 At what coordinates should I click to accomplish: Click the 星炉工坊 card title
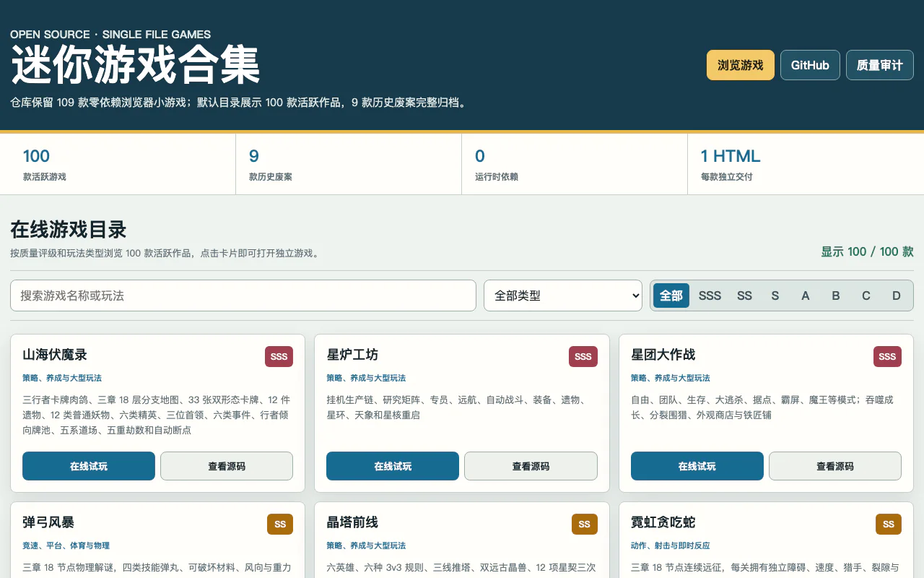point(352,355)
